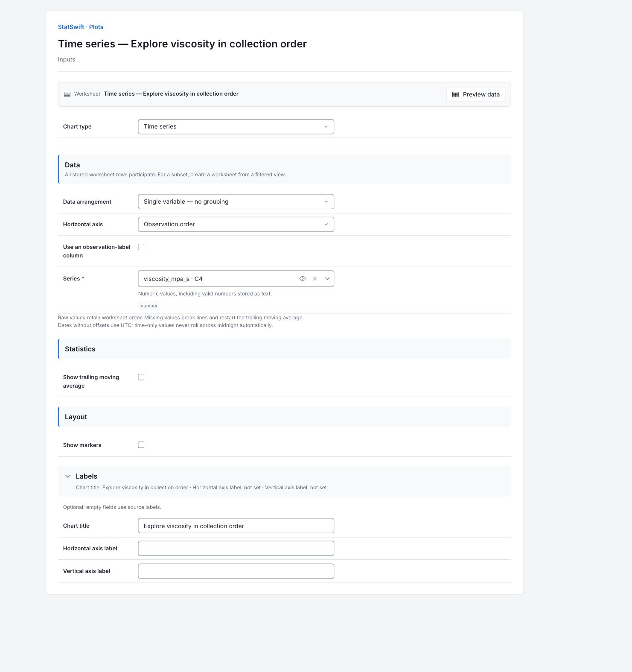Click 'Optional; empty fields use source labels' note

(112, 507)
